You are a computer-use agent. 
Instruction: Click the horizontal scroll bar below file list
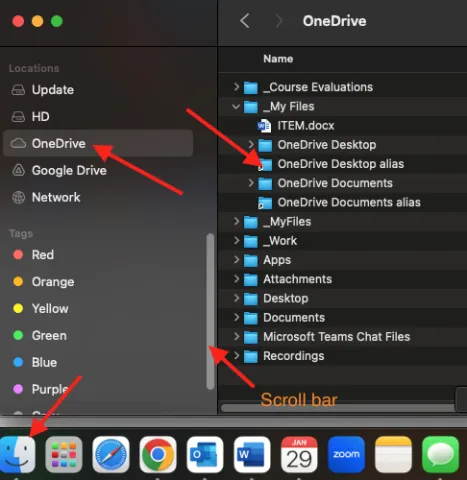point(338,408)
